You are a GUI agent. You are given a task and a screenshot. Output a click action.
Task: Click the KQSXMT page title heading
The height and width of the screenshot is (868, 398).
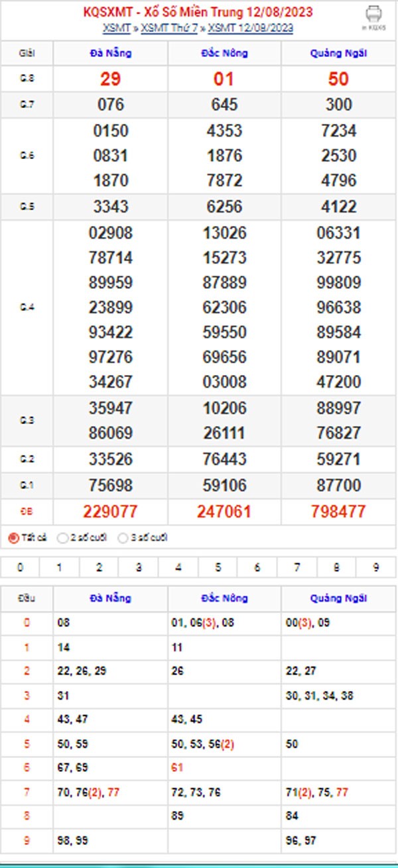pyautogui.click(x=198, y=12)
